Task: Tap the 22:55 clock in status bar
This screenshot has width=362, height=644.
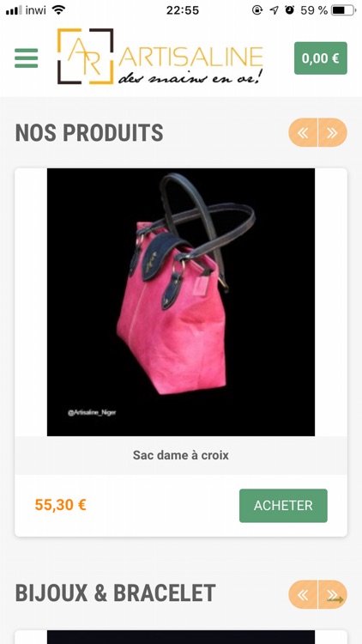Action: click(183, 9)
